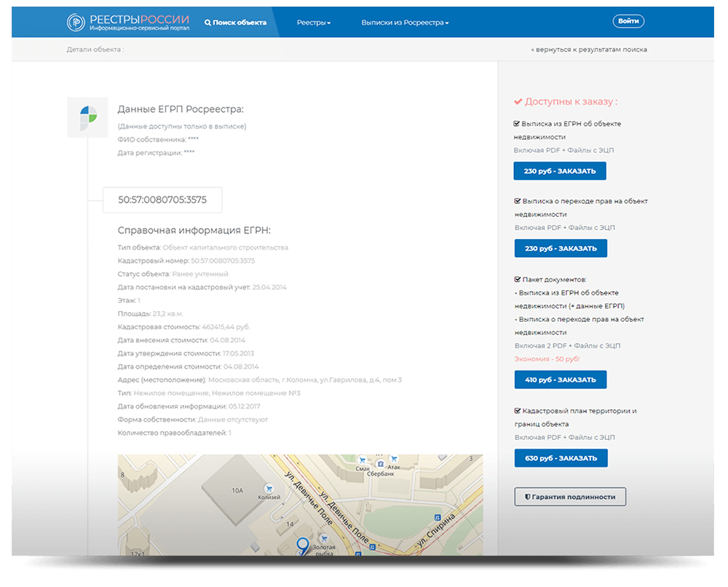Click the Rosreestr emblem beside ЕГРП data

point(87,117)
